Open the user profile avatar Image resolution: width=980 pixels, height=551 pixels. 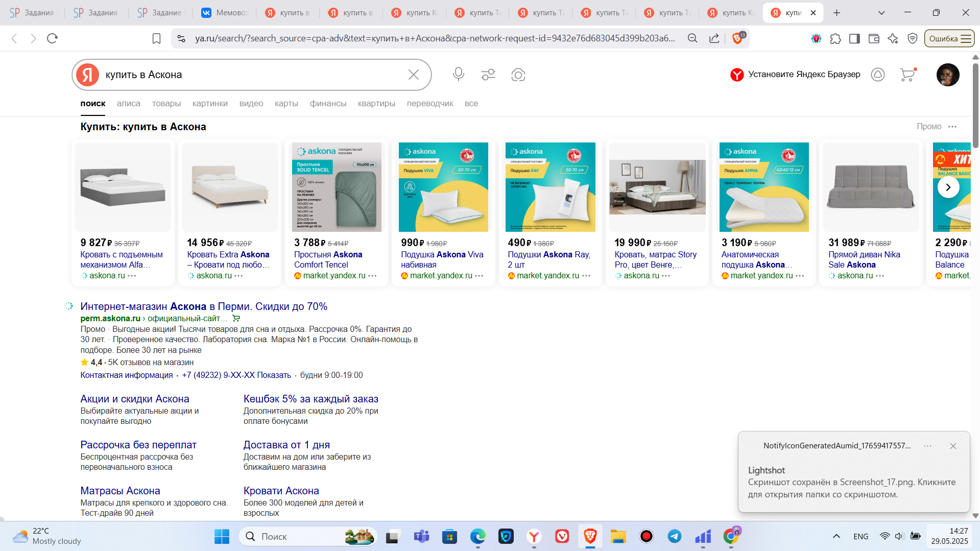(x=948, y=75)
